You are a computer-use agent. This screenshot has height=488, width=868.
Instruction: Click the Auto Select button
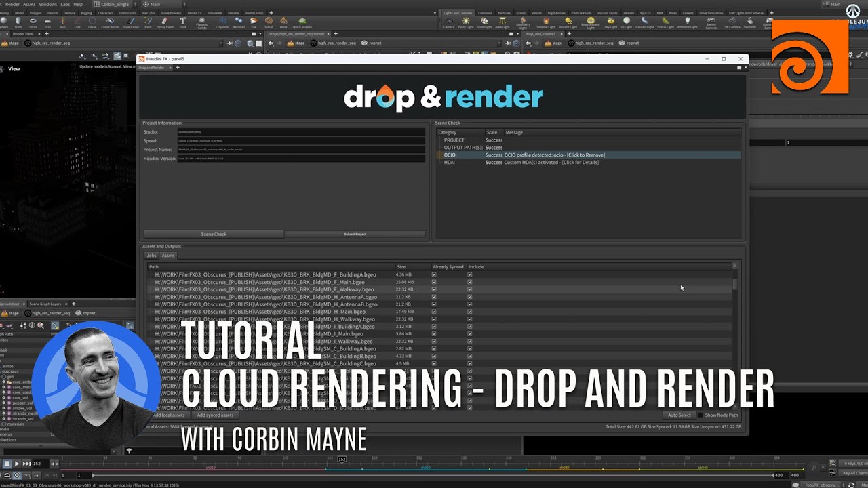(x=679, y=415)
